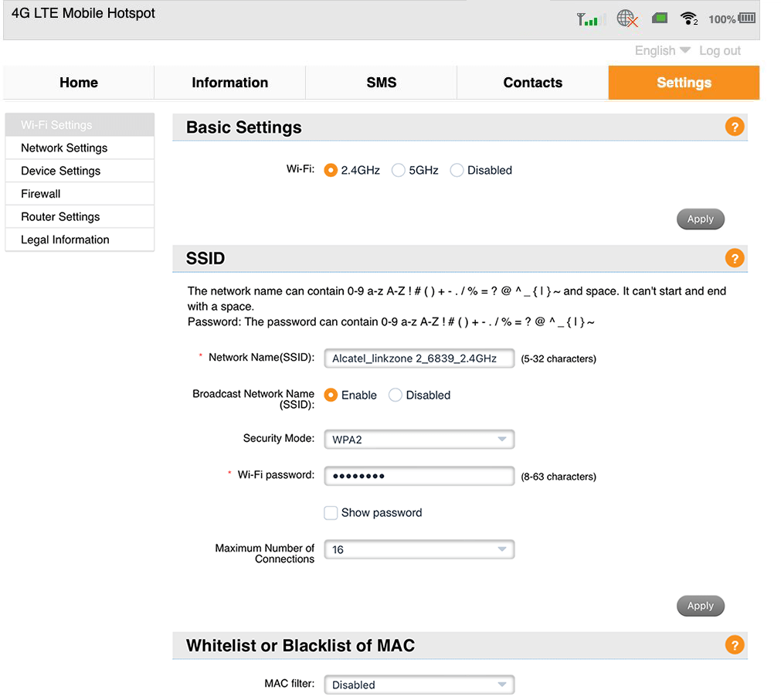Open help for Whitelist or Blacklist of MAC

point(734,645)
